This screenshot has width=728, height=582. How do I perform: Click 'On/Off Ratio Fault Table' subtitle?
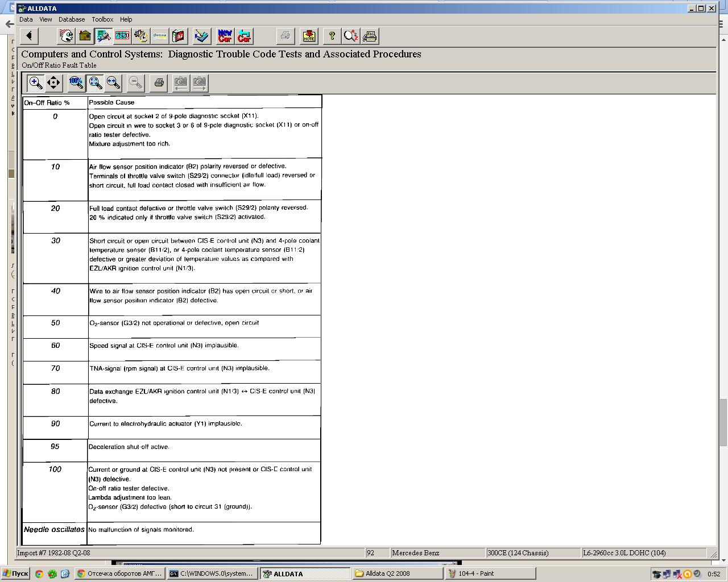[59, 65]
